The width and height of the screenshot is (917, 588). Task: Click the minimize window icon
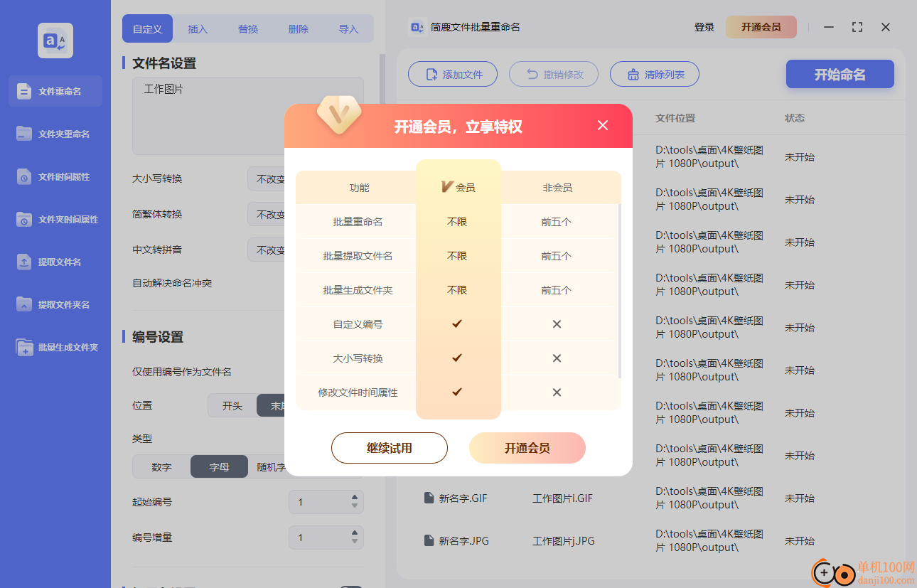[x=829, y=27]
